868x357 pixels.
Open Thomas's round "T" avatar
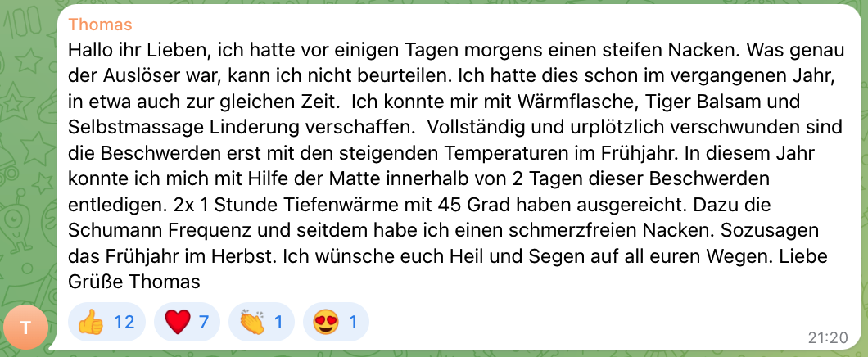point(25,328)
